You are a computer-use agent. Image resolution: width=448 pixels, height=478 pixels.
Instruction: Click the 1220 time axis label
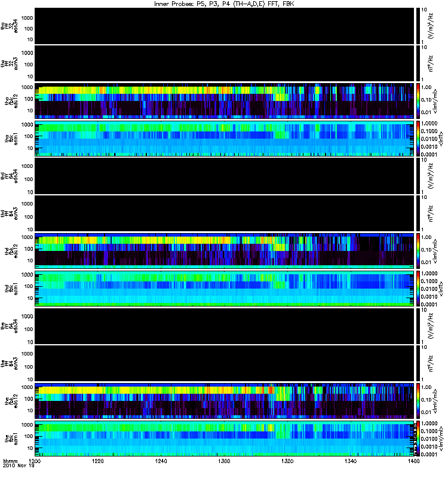point(98,461)
